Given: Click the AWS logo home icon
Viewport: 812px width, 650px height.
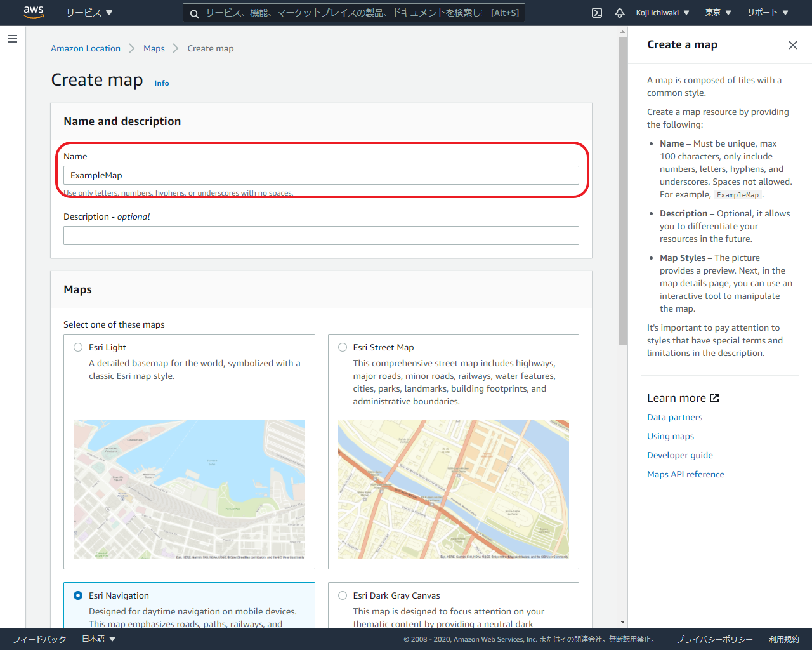Looking at the screenshot, I should point(34,12).
